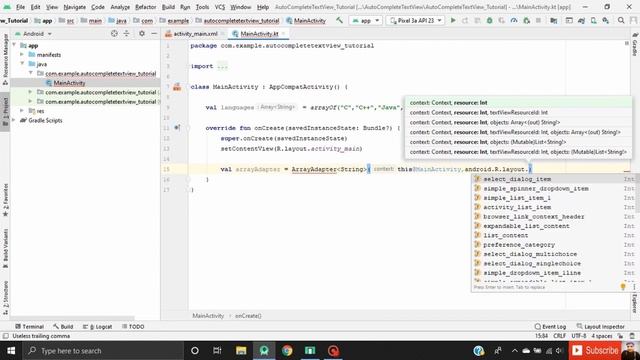Open the VCS menu

[220, 7]
